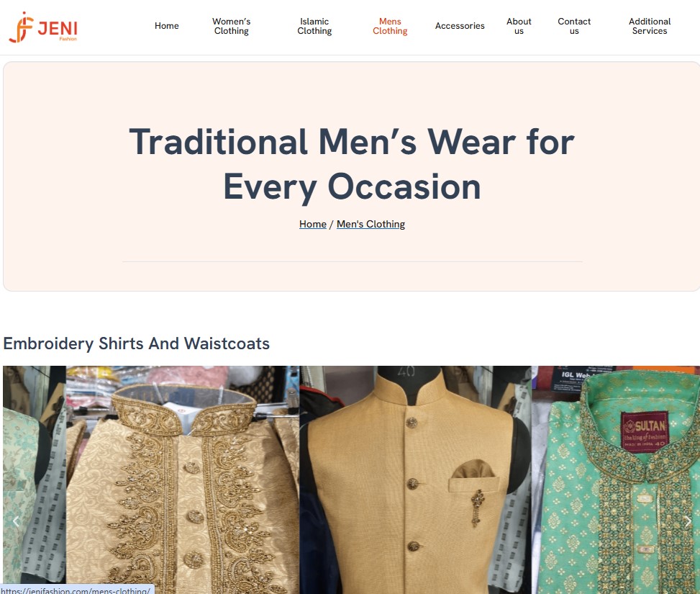
Task: Open the Accessories menu item
Action: pyautogui.click(x=460, y=26)
